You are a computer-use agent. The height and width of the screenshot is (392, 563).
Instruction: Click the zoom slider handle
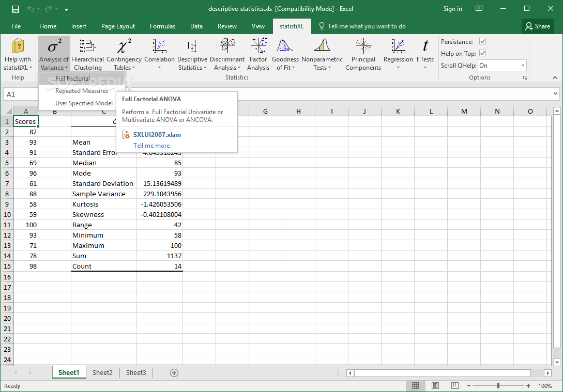click(x=498, y=386)
